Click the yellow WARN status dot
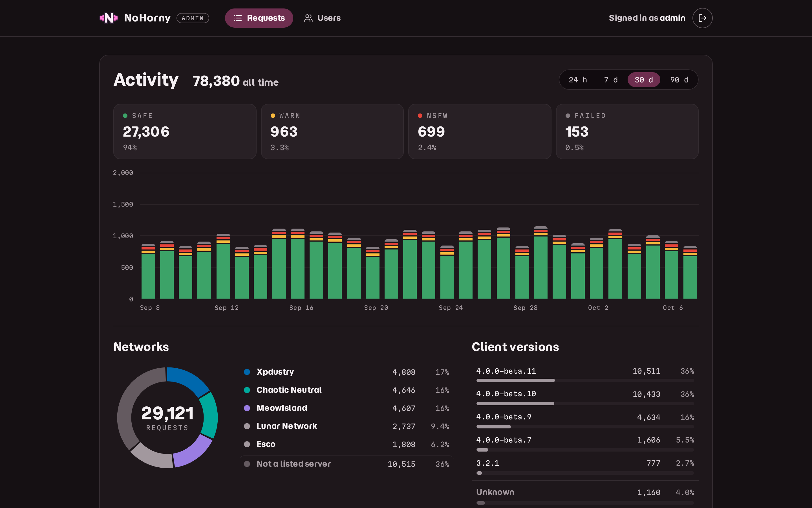The image size is (812, 508). 273,116
